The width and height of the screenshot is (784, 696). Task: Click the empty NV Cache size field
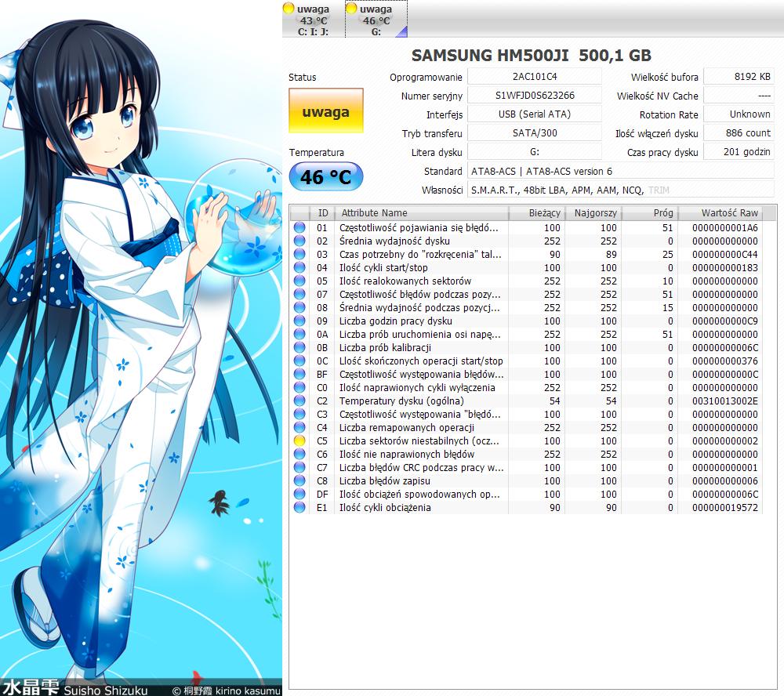tap(739, 96)
